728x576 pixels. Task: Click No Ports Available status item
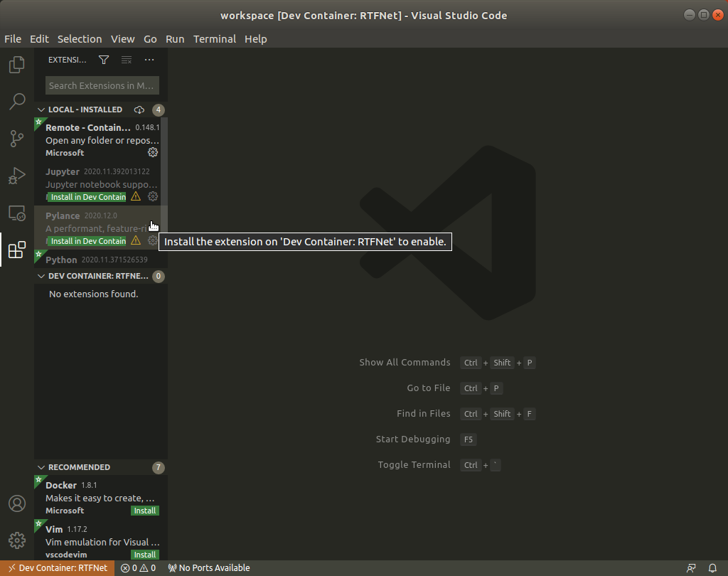209,568
